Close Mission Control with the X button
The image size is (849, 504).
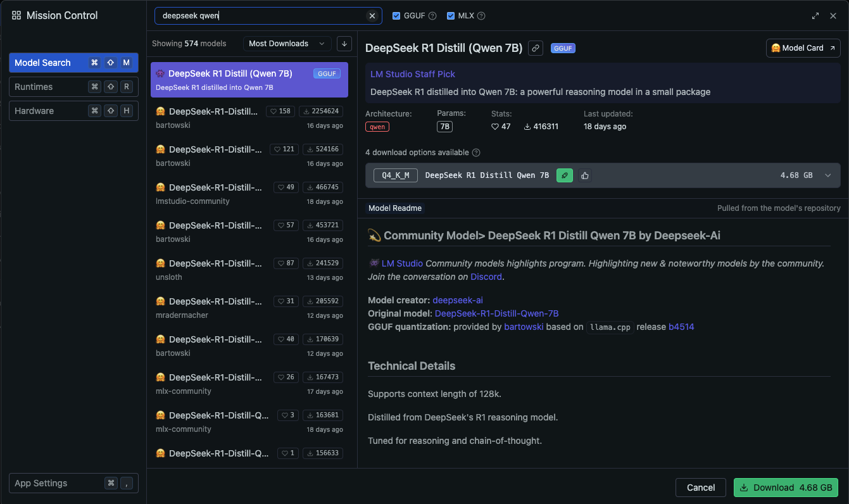click(833, 16)
